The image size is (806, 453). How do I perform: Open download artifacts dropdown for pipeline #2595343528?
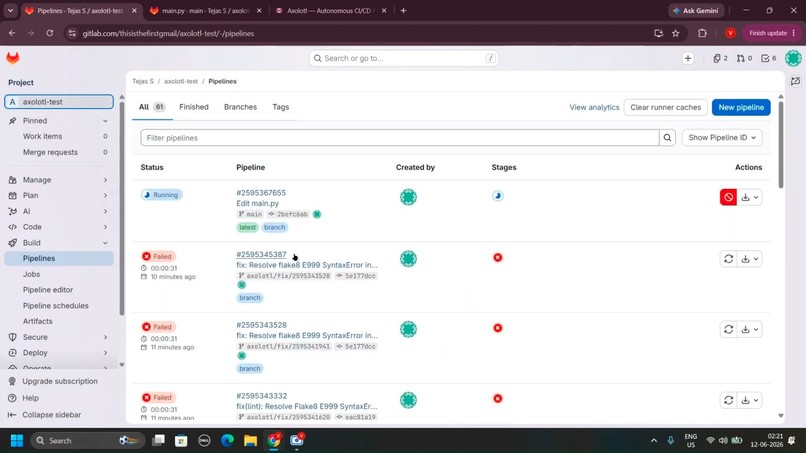pyautogui.click(x=749, y=329)
